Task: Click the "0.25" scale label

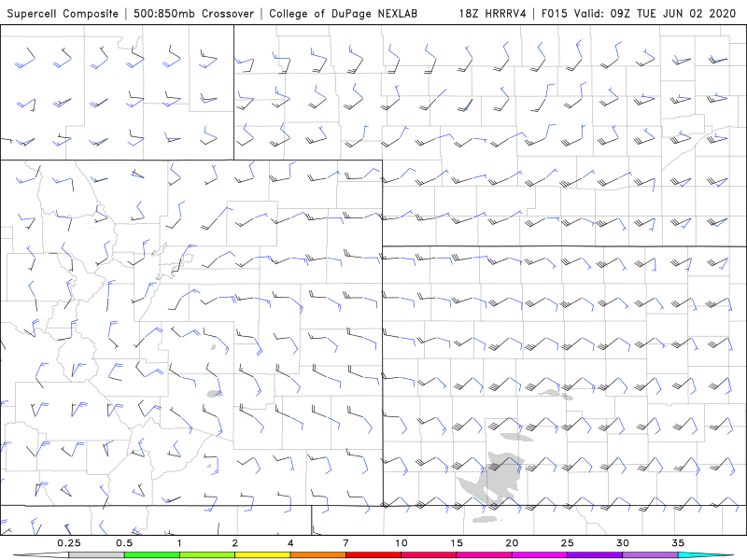Action: pos(69,543)
